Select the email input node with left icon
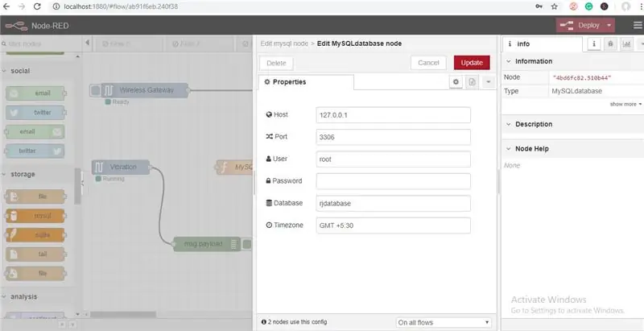 (35, 93)
